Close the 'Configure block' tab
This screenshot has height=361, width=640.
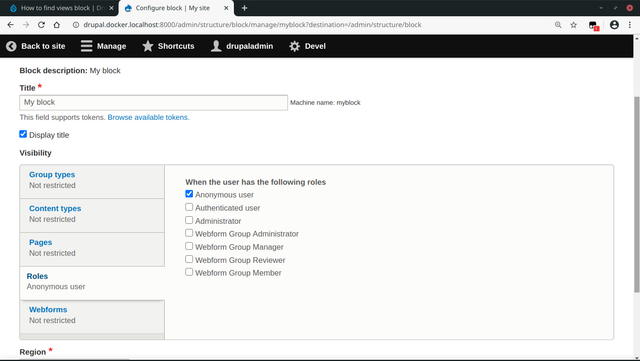[x=226, y=8]
